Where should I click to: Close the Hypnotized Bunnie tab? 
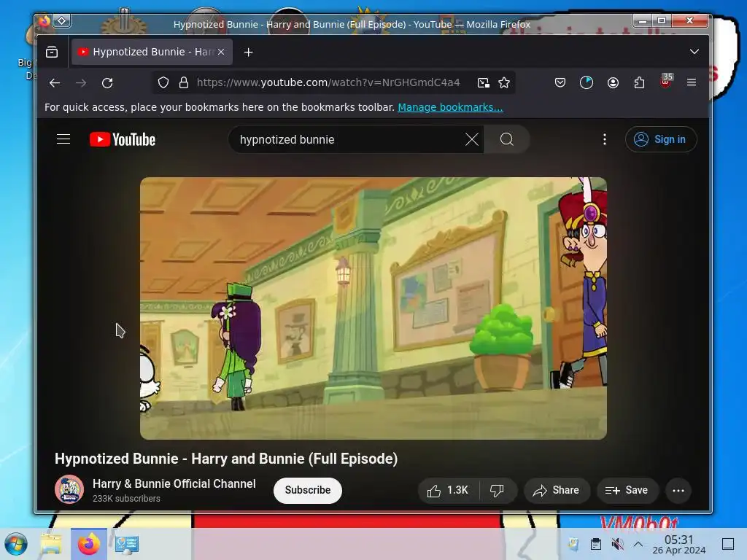221,52
